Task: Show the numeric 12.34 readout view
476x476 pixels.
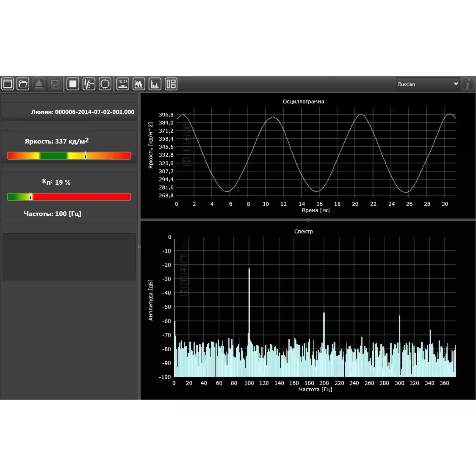Action: coord(123,84)
